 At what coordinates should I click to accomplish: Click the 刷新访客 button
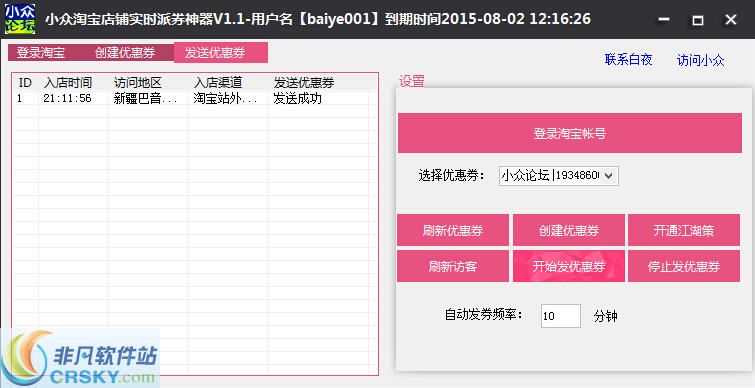[453, 266]
